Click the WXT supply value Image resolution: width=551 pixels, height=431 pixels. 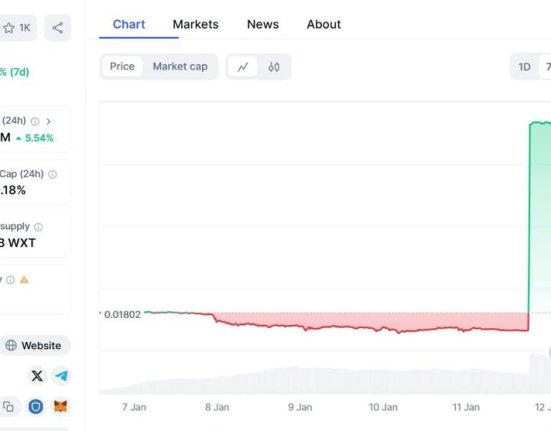18,243
